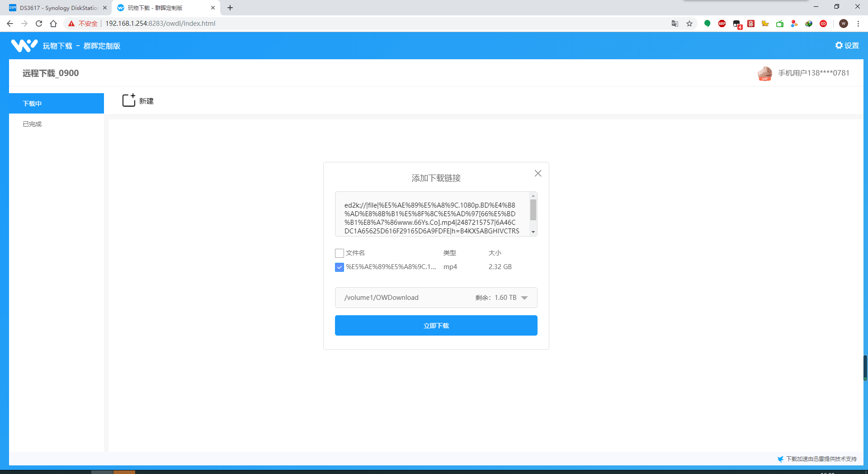This screenshot has height=474, width=868.
Task: Click the 添加下载链接 dialog title
Action: [x=436, y=178]
